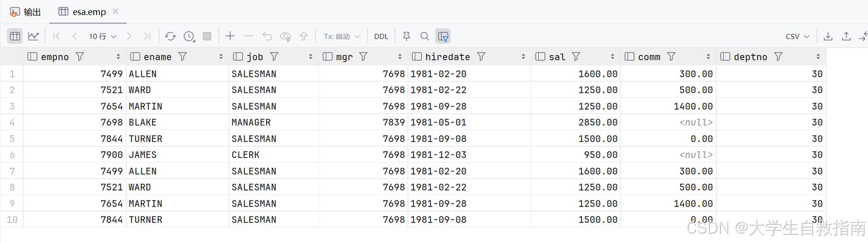Click the import data upload icon
The width and height of the screenshot is (868, 243).
(846, 36)
